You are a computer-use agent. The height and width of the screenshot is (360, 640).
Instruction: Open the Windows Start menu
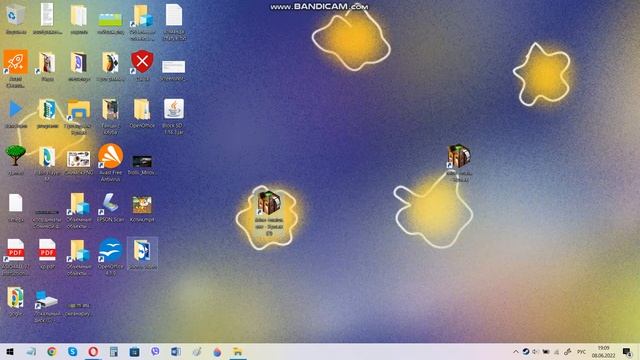(x=10, y=351)
